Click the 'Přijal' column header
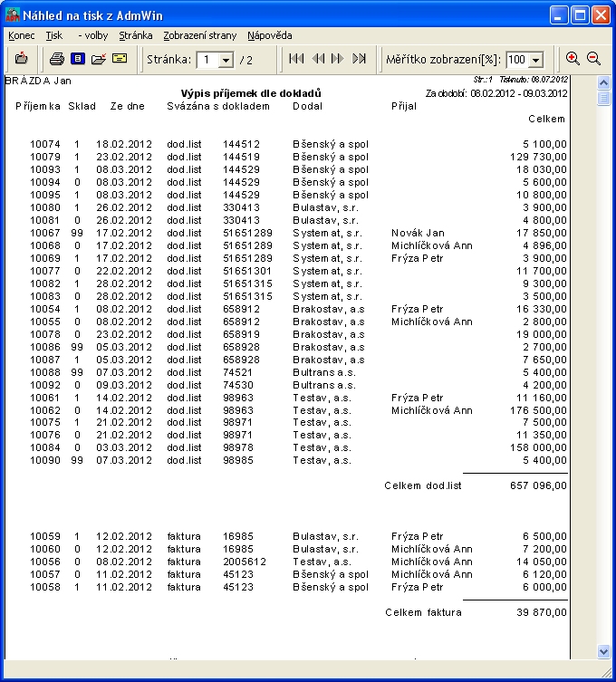 coord(404,106)
